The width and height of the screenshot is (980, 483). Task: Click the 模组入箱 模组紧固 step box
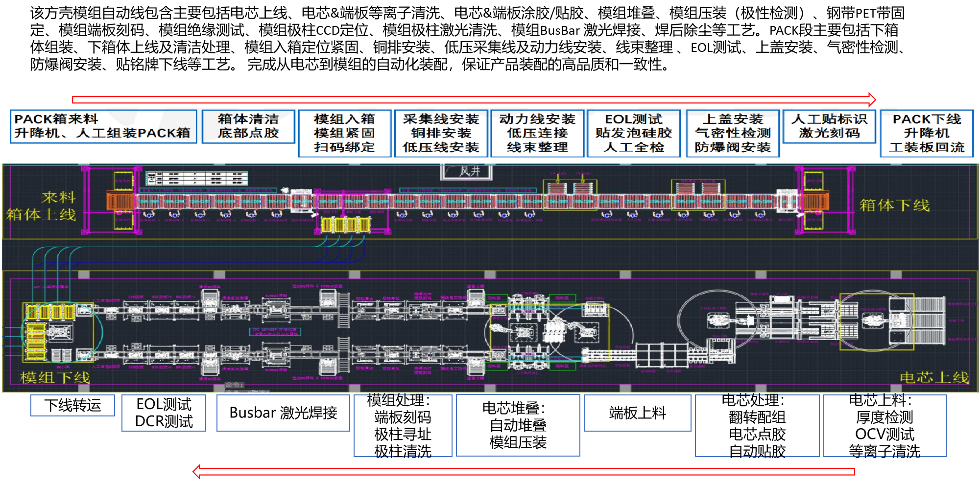click(x=345, y=133)
